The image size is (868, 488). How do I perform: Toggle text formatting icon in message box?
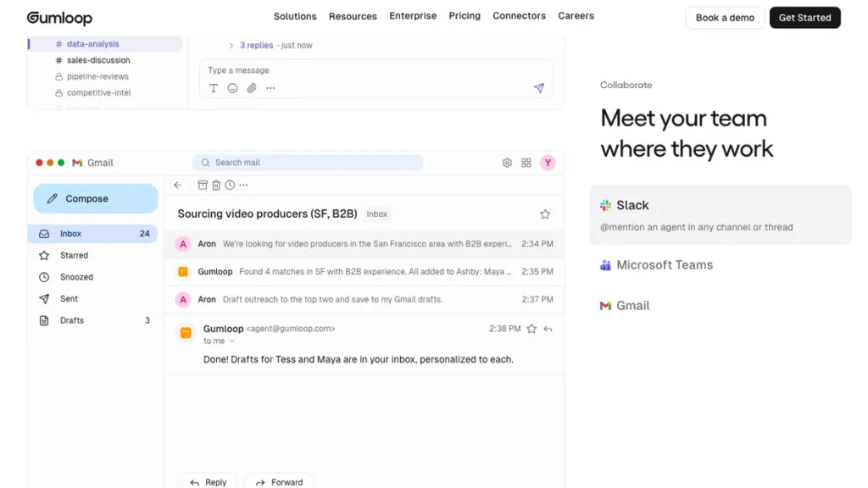click(x=214, y=88)
